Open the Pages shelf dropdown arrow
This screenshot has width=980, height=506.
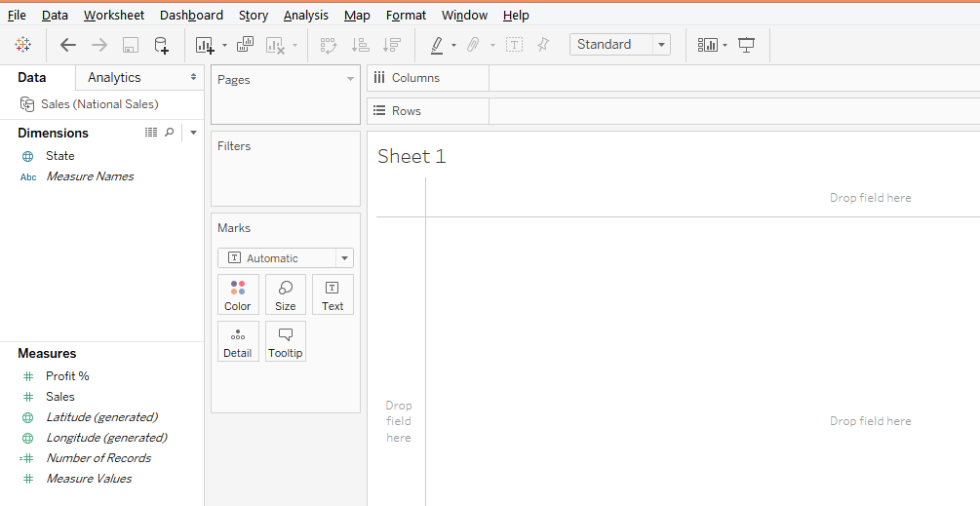pos(350,79)
